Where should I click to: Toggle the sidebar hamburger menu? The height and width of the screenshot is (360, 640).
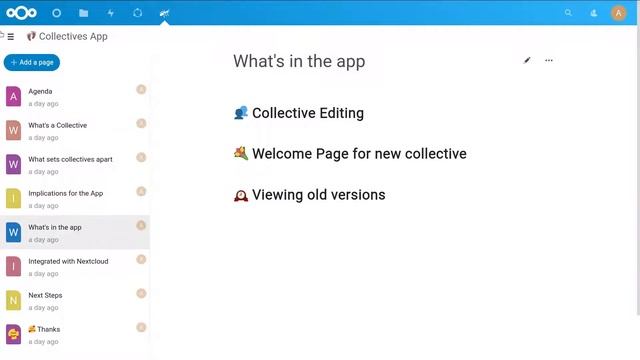pyautogui.click(x=11, y=37)
